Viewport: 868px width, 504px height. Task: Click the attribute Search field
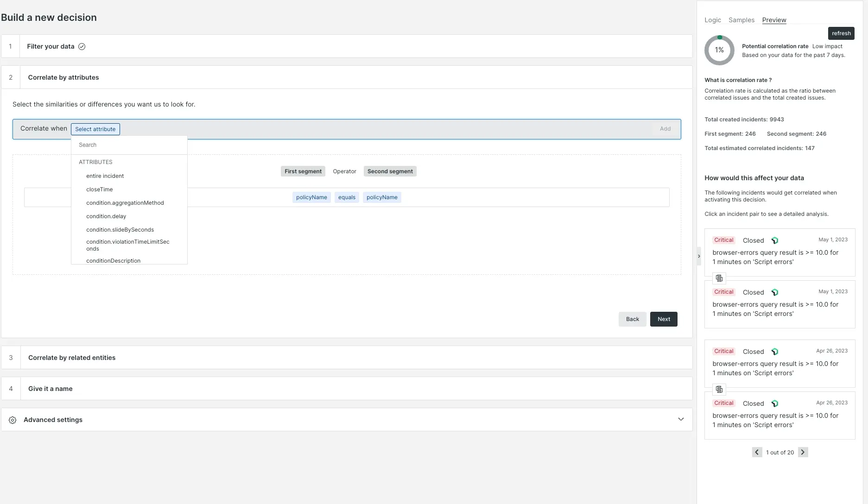click(x=129, y=145)
